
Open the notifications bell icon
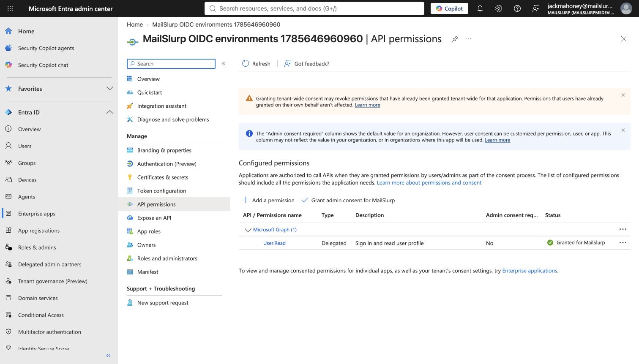click(480, 8)
